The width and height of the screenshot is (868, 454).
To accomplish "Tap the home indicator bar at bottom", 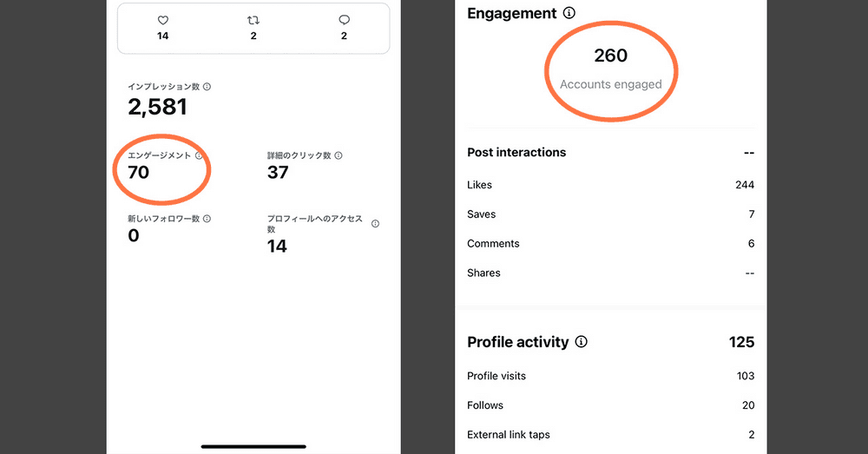I will click(x=253, y=446).
